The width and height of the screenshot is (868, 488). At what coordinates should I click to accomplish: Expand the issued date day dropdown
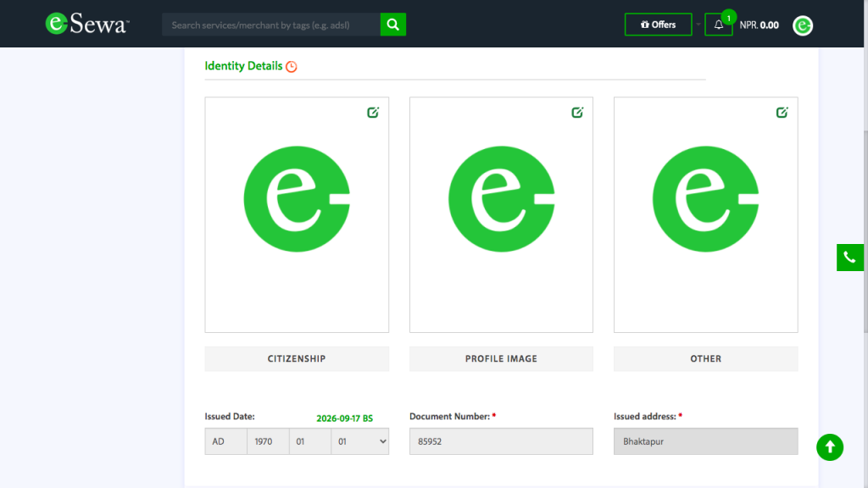click(359, 441)
